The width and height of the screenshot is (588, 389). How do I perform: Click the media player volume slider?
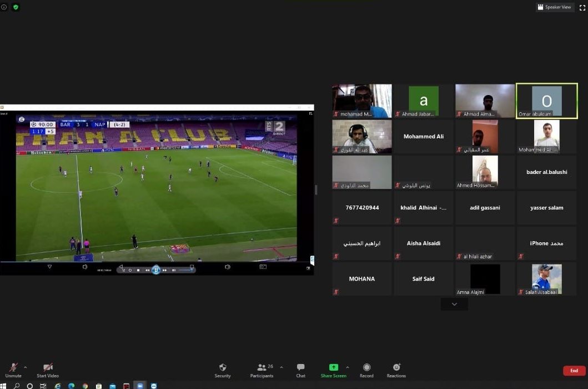coord(185,270)
